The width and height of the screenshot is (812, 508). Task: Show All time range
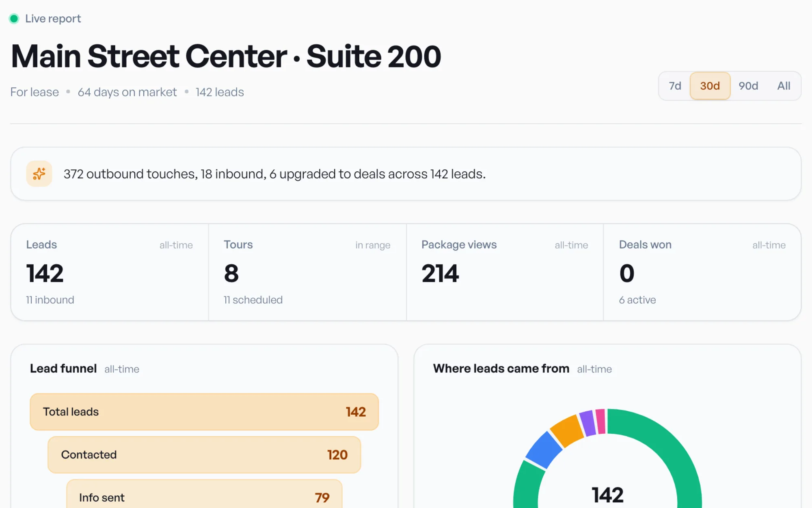pyautogui.click(x=784, y=86)
